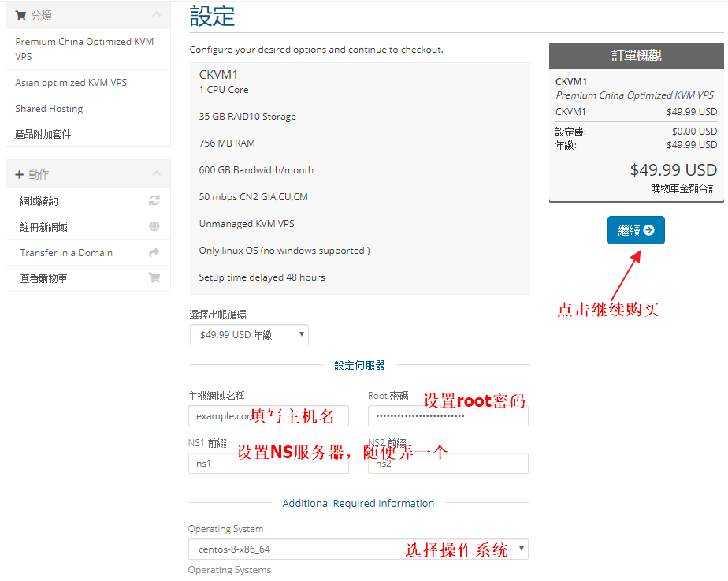Click the plus icon beside 動作
728x581 pixels.
[x=20, y=175]
